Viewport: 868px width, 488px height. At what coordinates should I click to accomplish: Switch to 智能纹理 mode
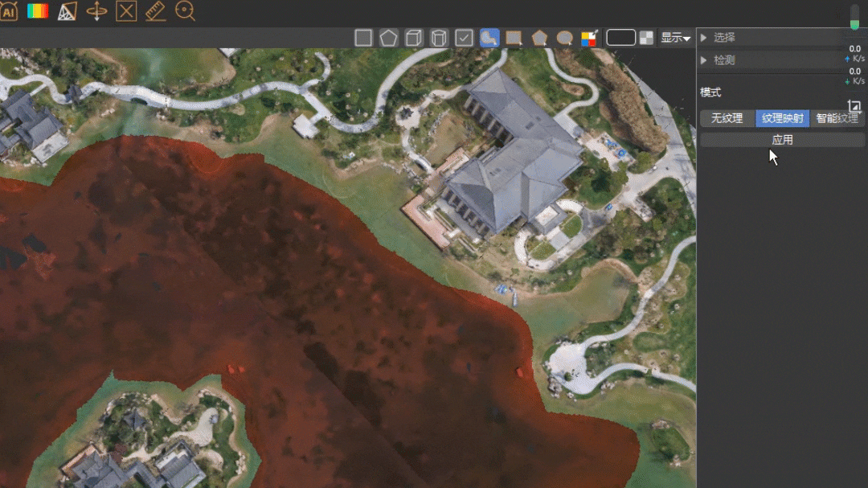coord(837,118)
